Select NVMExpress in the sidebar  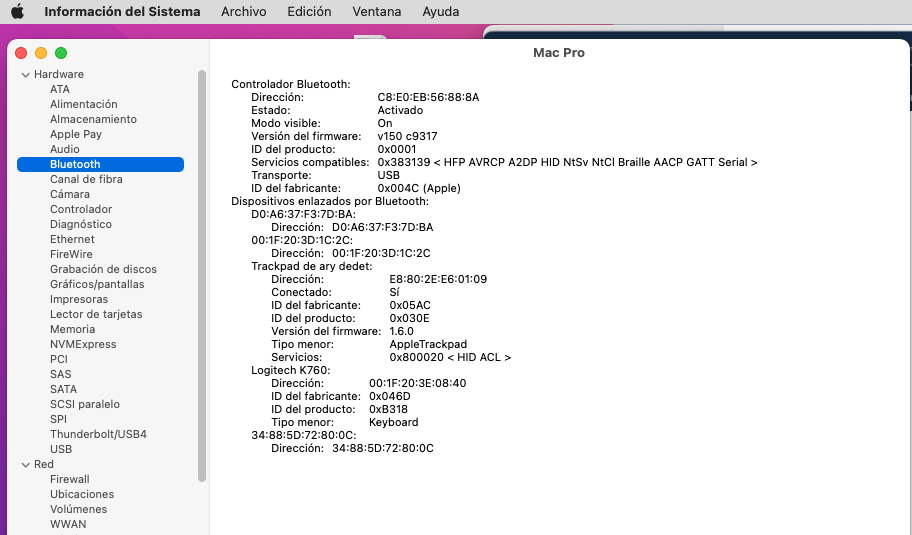(x=83, y=344)
